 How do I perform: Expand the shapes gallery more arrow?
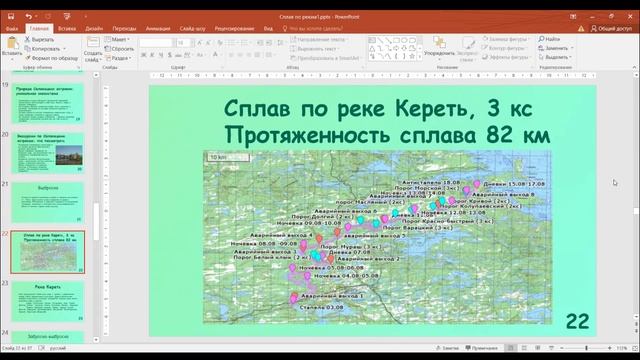point(420,57)
